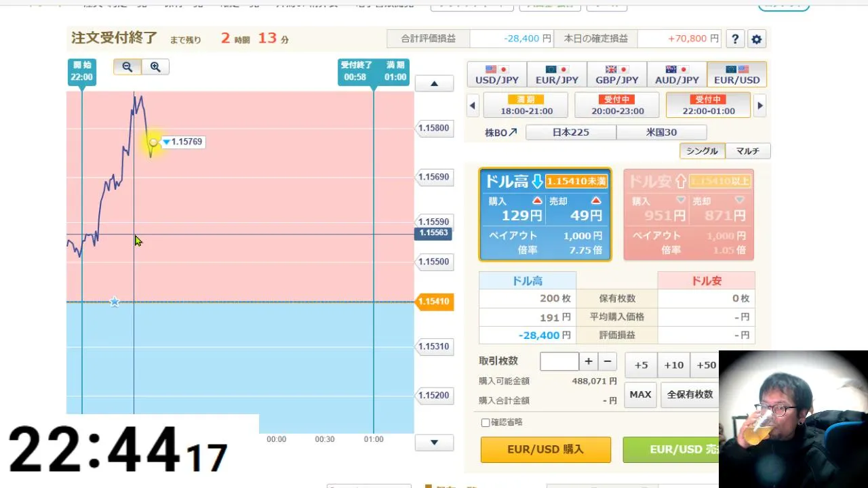Select the EUR/JPY currency pair tab
Screen dimensions: 868x488
[x=557, y=75]
